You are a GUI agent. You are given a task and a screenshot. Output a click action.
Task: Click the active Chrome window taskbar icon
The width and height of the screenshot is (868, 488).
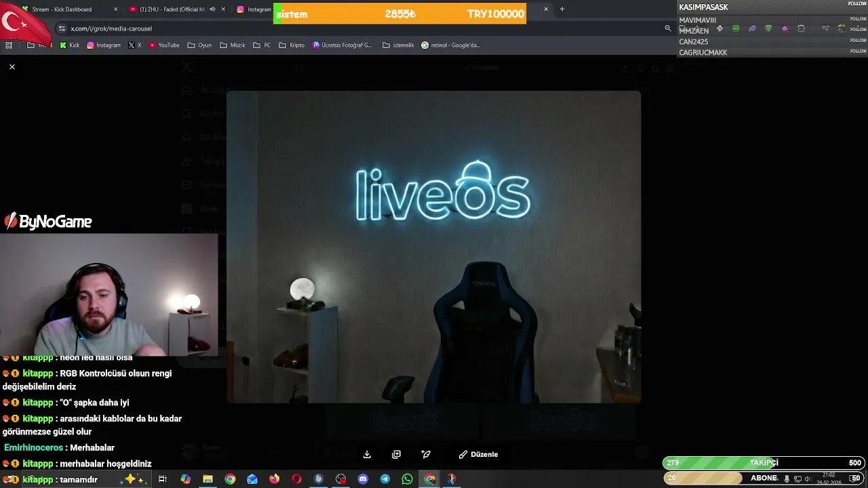[x=429, y=479]
